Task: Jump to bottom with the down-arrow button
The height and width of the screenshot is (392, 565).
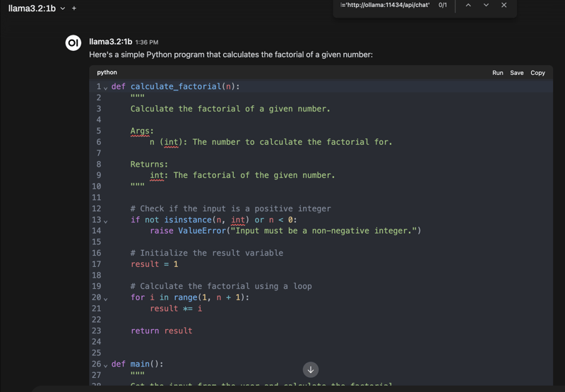Action: [x=310, y=369]
